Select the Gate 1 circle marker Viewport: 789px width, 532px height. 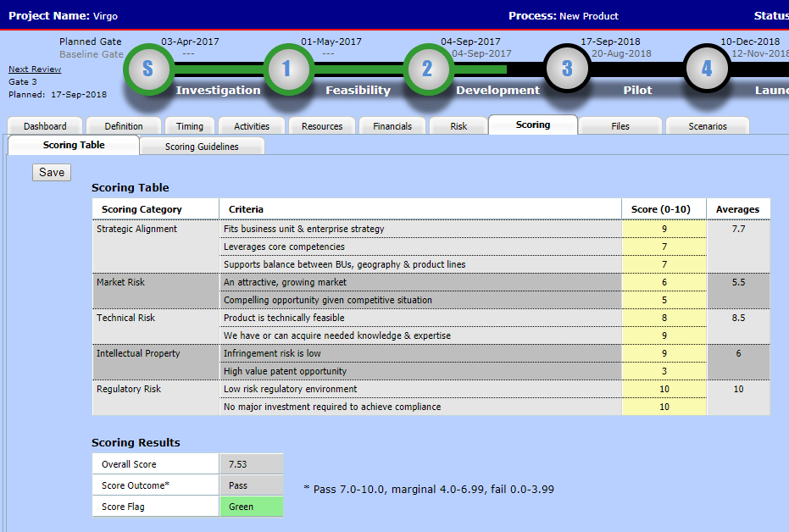coord(287,69)
